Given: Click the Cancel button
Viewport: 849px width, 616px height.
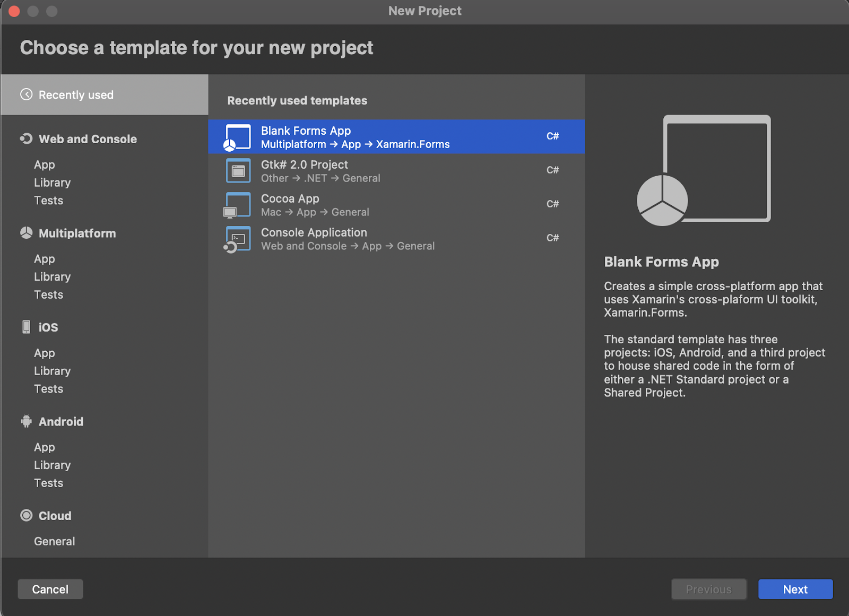Looking at the screenshot, I should (50, 589).
